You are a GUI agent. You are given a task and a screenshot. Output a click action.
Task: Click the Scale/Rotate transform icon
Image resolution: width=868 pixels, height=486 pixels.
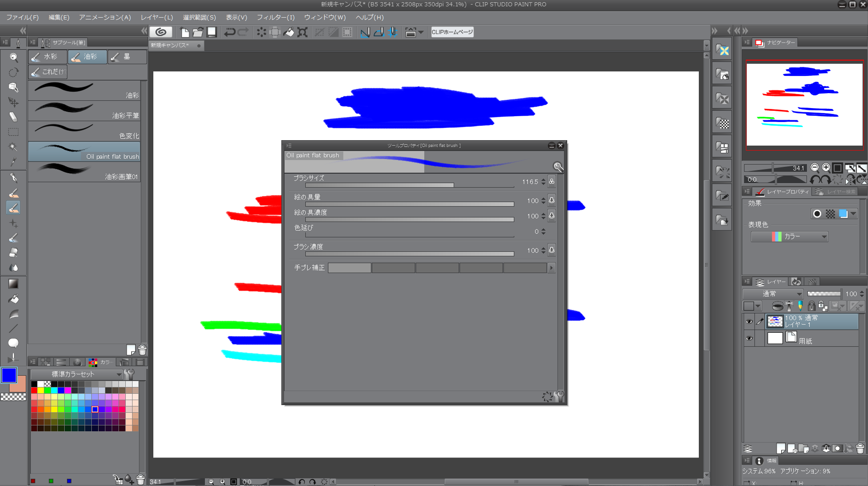pos(303,32)
